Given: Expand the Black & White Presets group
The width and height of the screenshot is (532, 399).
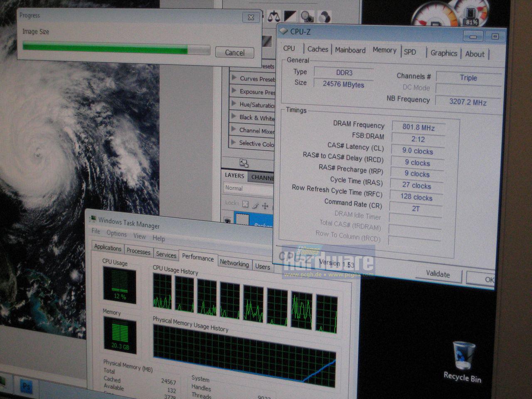Looking at the screenshot, I should click(x=234, y=117).
